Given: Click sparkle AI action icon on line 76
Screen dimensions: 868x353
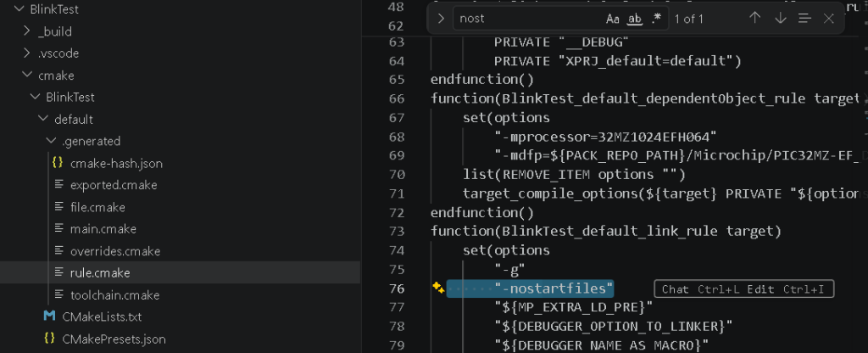Looking at the screenshot, I should click(x=438, y=287).
